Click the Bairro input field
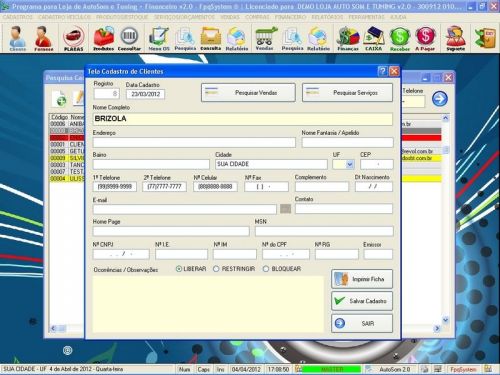Image resolution: width=500 pixels, height=375 pixels. (151, 164)
